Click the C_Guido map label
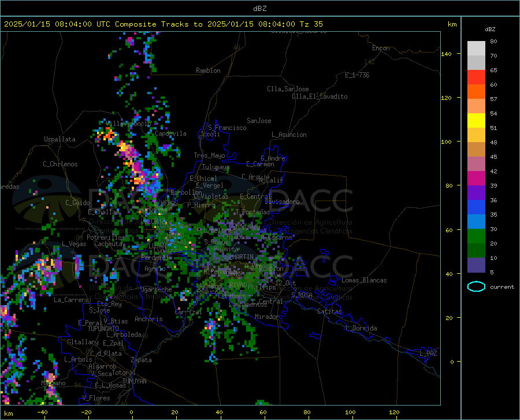 (x=77, y=203)
